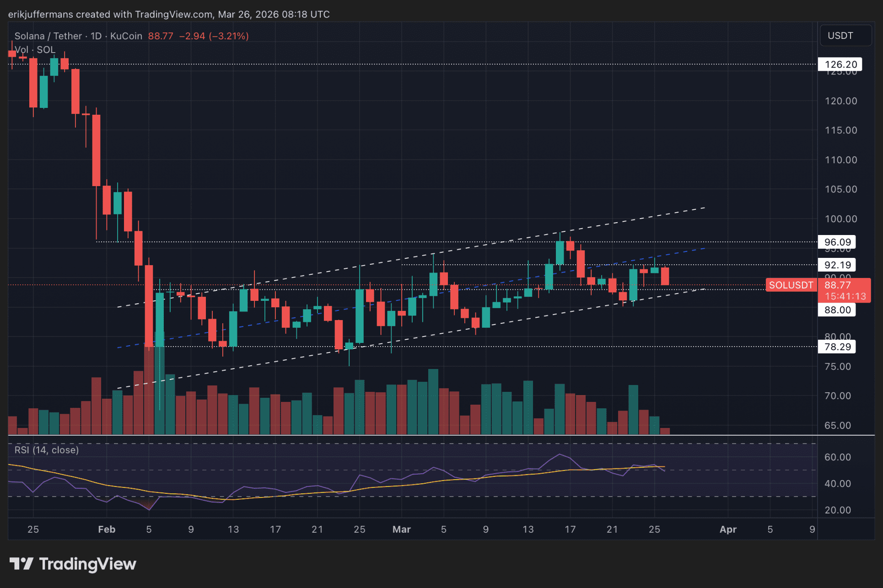Click the 88.00 price level label
This screenshot has width=883, height=588.
click(x=837, y=310)
